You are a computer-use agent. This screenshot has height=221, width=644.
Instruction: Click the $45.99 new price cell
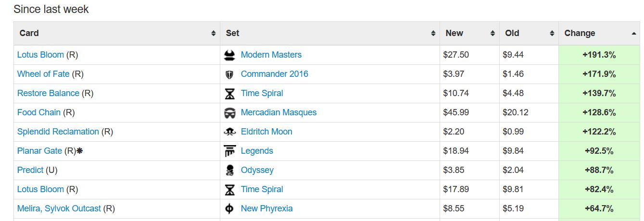[456, 112]
